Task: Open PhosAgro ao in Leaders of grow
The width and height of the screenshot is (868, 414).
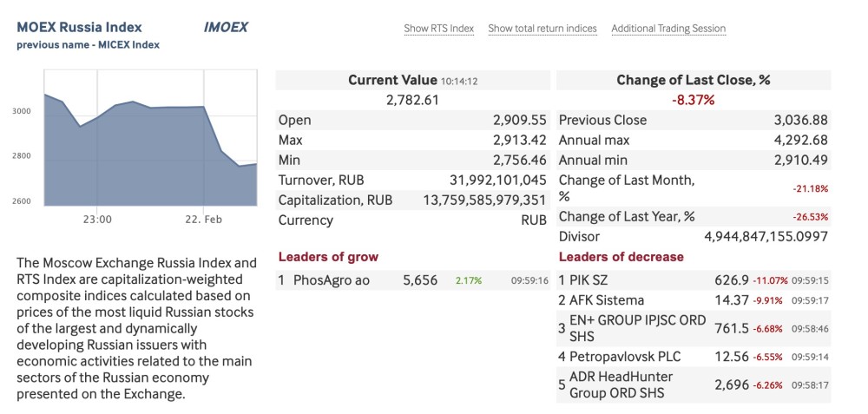Action: (332, 280)
